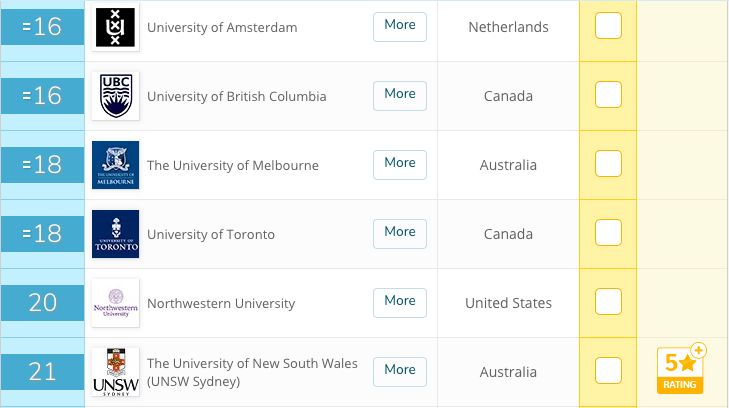This screenshot has height=408, width=729.
Task: Click More button beside University of Toronto
Action: 400,234
